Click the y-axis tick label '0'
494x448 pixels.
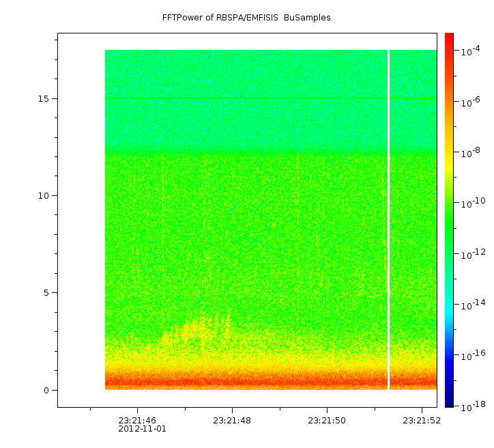[46, 391]
